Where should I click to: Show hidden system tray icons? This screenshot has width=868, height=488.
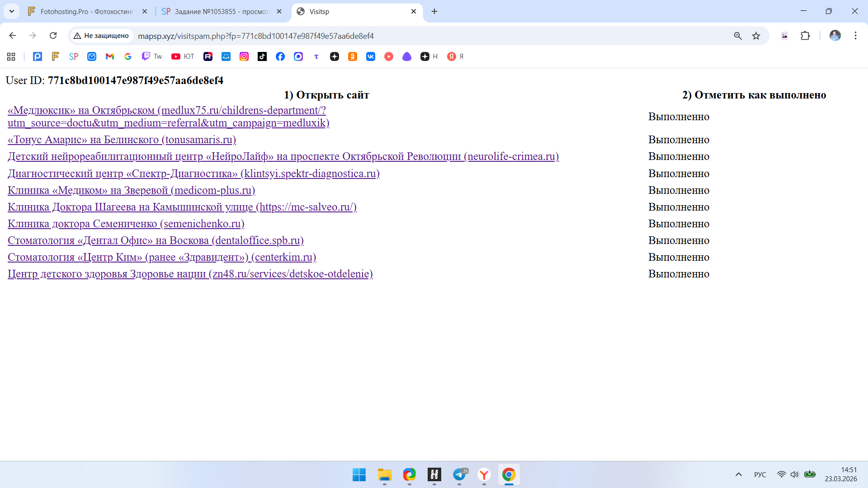[x=739, y=474]
